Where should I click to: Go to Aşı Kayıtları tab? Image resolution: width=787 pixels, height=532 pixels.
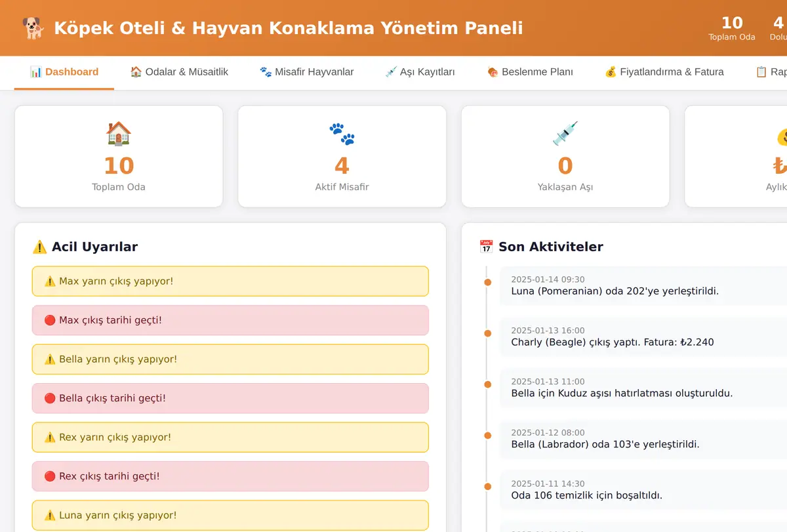click(420, 72)
